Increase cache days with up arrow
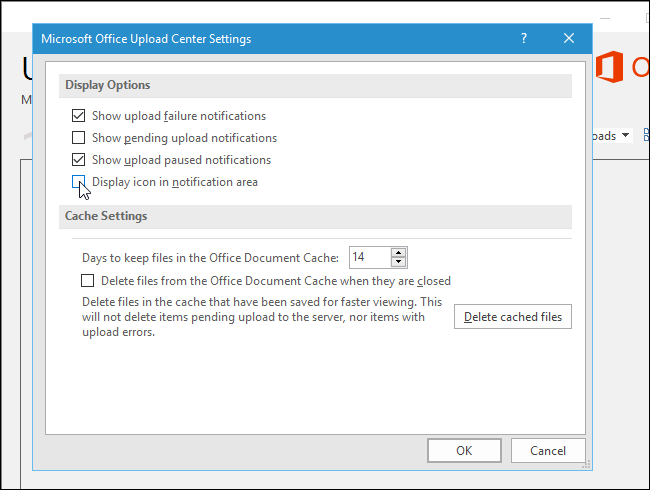This screenshot has width=650, height=490. (x=398, y=252)
